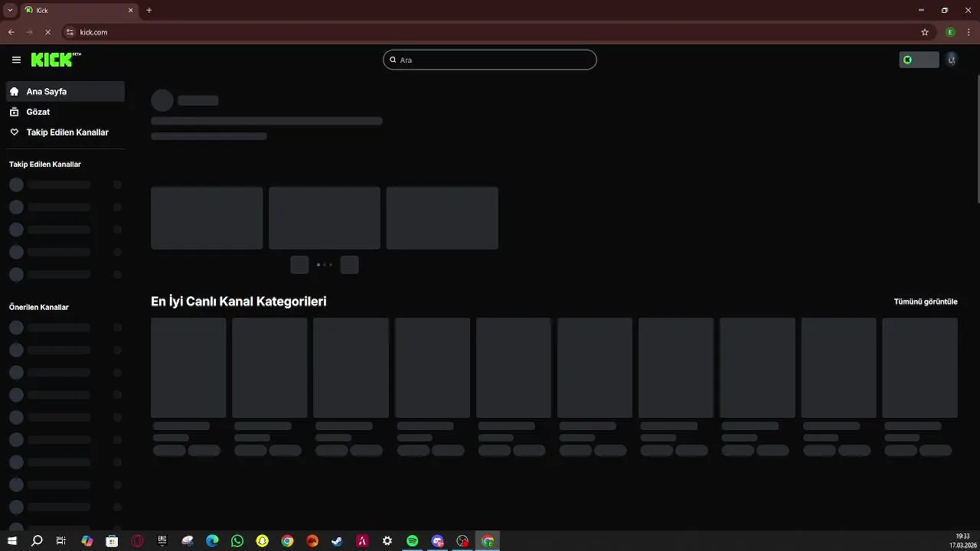This screenshot has height=551, width=980.
Task: Open Windows Settings gear on taskbar
Action: pos(387,541)
